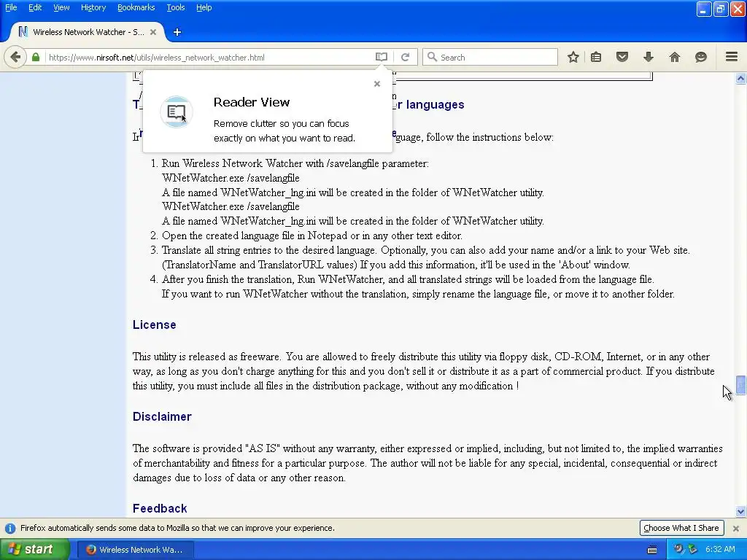Click scrollbar up arrow
The width and height of the screenshot is (747, 560).
[741, 78]
